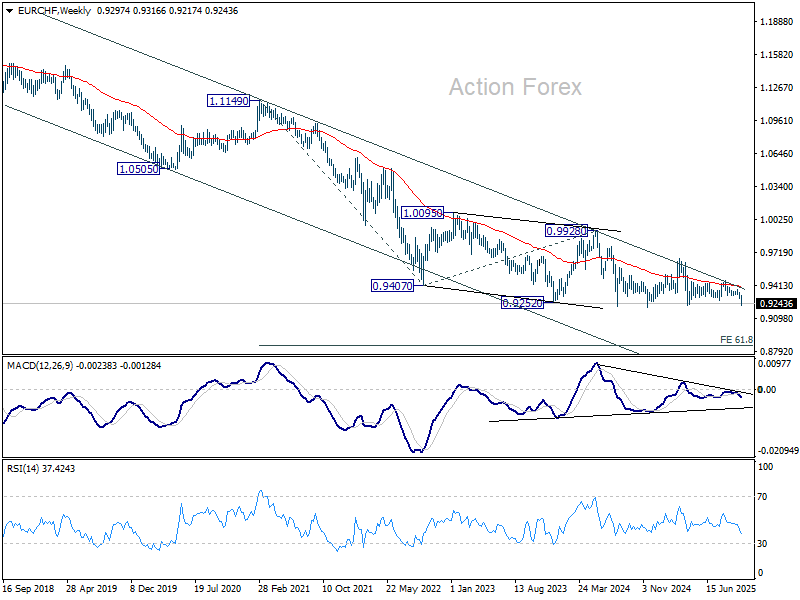Click the 1.05050 price label
The height and width of the screenshot is (600, 800).
click(139, 169)
